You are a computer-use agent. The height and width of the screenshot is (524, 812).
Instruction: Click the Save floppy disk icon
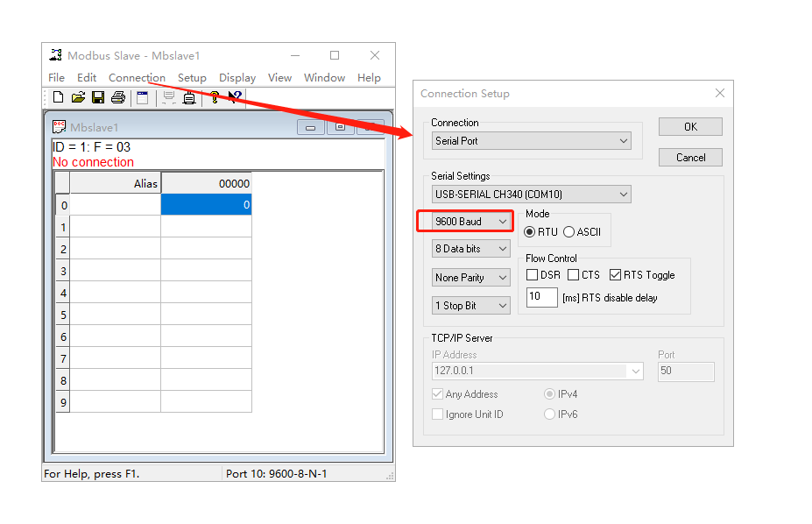98,97
